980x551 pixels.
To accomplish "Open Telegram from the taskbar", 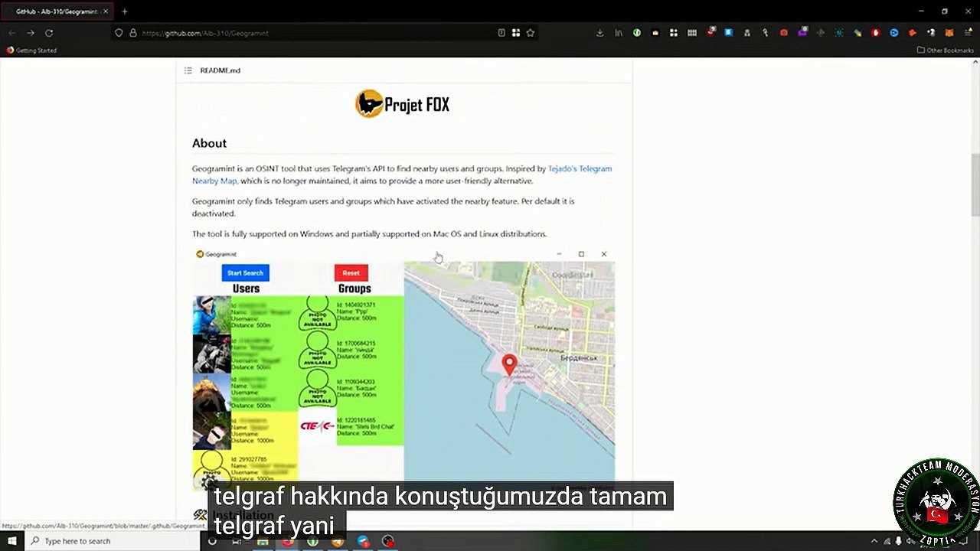I will pos(363,541).
